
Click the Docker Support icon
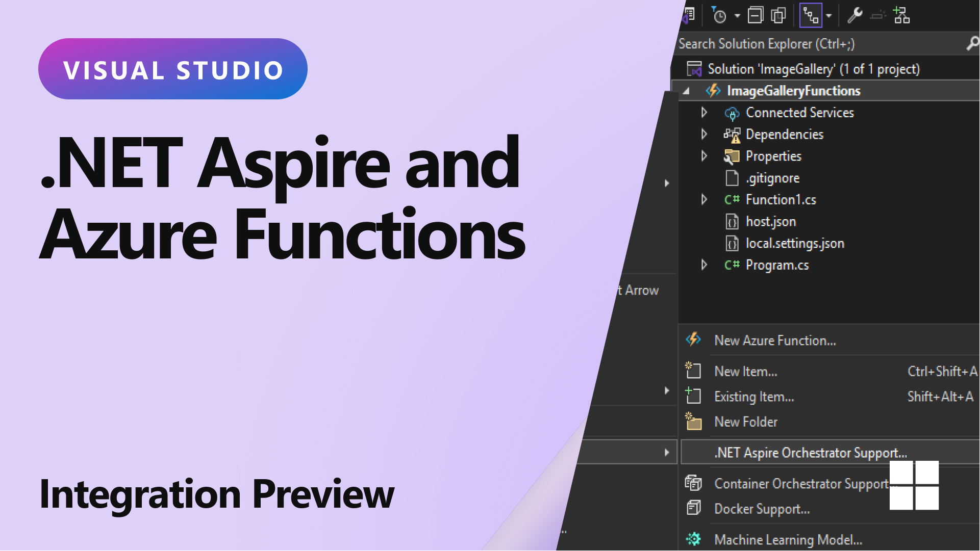pos(693,508)
